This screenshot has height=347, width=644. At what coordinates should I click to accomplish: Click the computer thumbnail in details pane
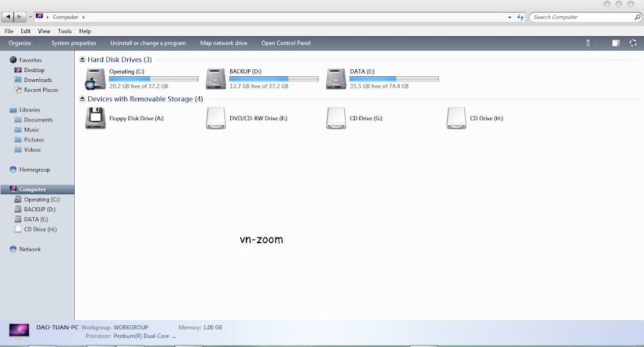tap(19, 331)
